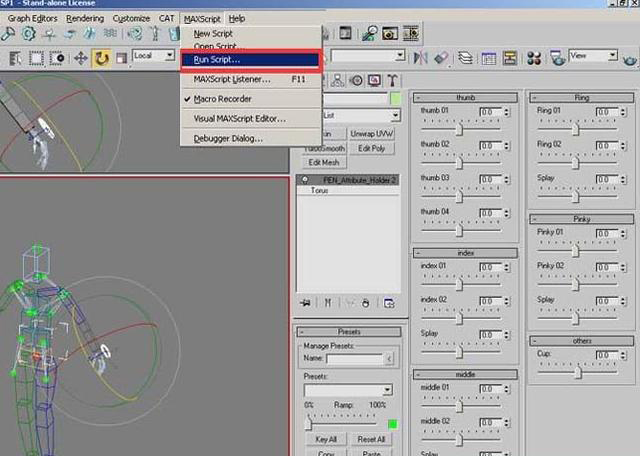Screen dimensions: 640x456
Task: Open the Schematic View
Action: (x=509, y=58)
